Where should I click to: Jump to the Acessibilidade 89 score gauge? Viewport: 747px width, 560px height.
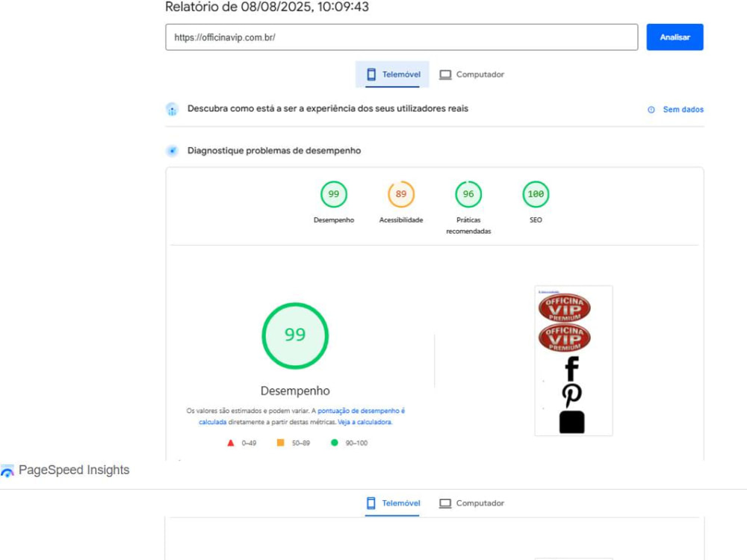coord(401,194)
